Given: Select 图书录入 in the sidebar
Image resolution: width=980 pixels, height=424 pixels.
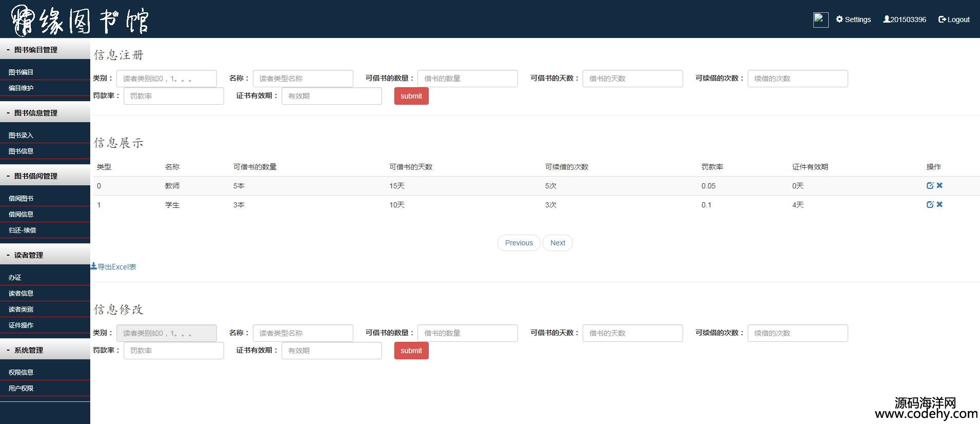Looking at the screenshot, I should pyautogui.click(x=21, y=136).
